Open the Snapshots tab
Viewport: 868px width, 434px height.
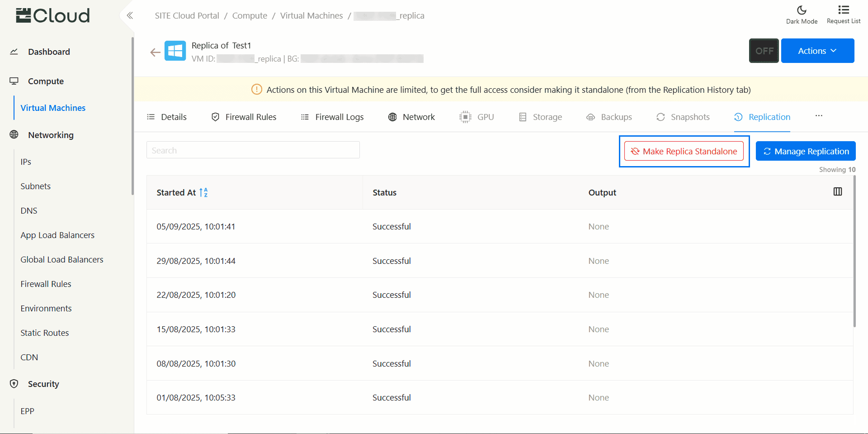click(683, 117)
